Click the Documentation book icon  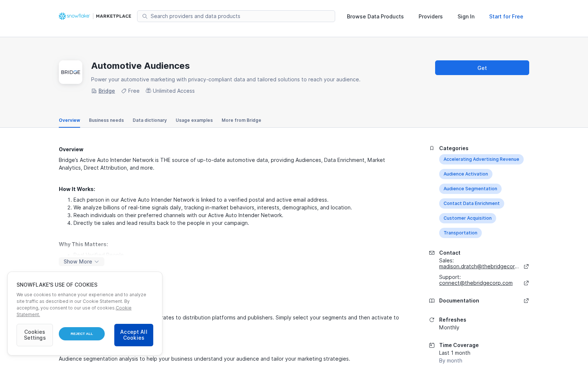432,301
